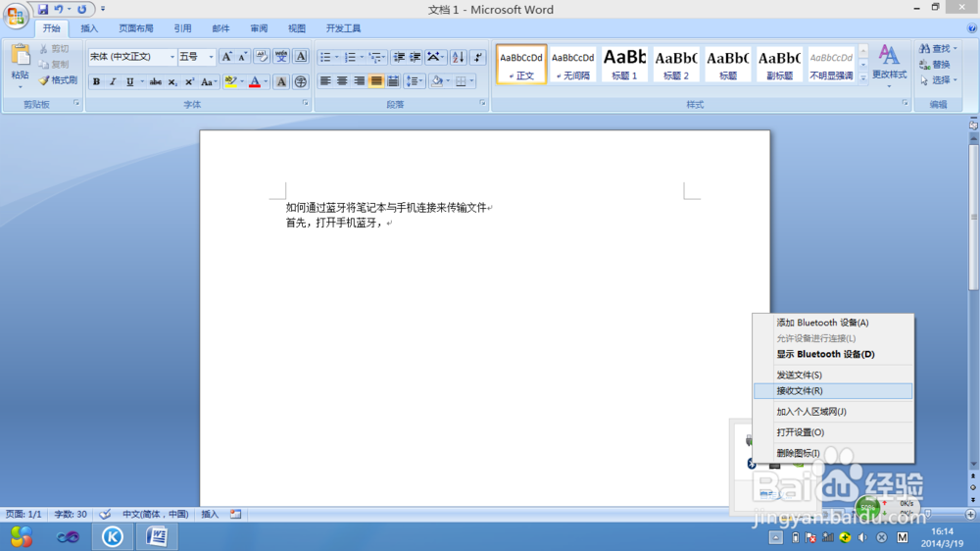Apply strikethrough formatting

pyautogui.click(x=156, y=82)
